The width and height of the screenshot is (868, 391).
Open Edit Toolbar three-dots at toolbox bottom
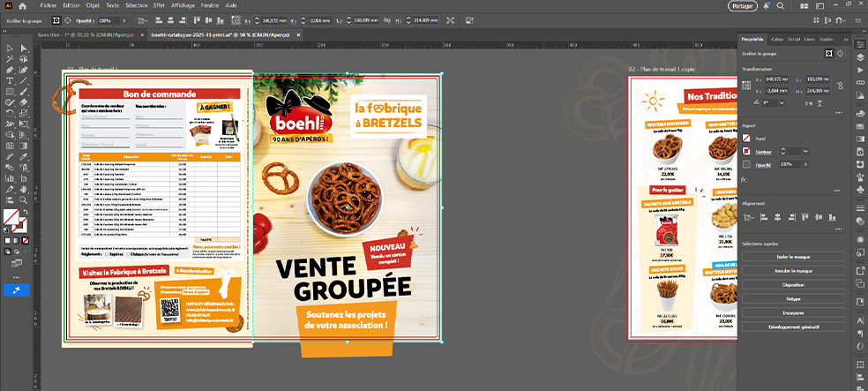click(16, 275)
